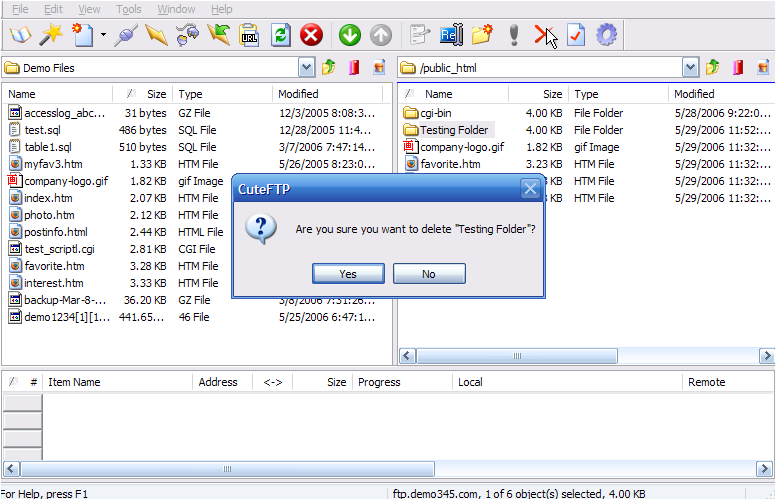Open the Site Manager book icon

click(21, 35)
